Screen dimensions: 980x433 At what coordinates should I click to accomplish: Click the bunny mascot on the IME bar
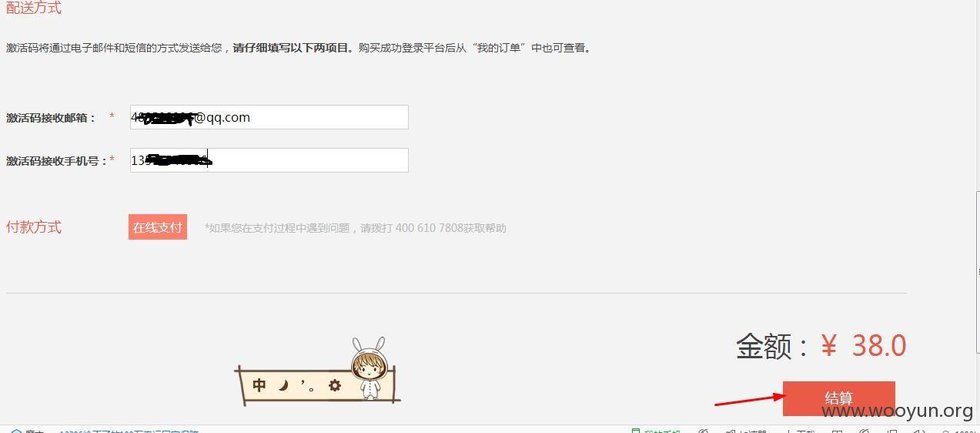(x=369, y=368)
